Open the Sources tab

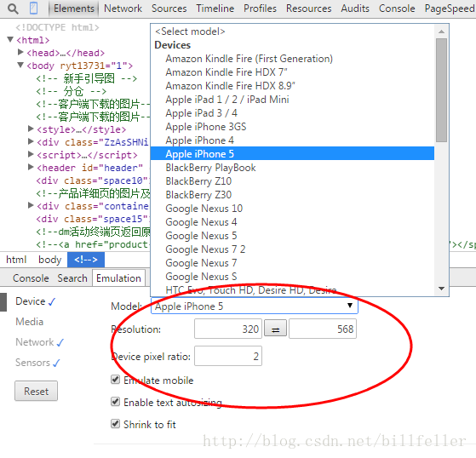tap(169, 9)
